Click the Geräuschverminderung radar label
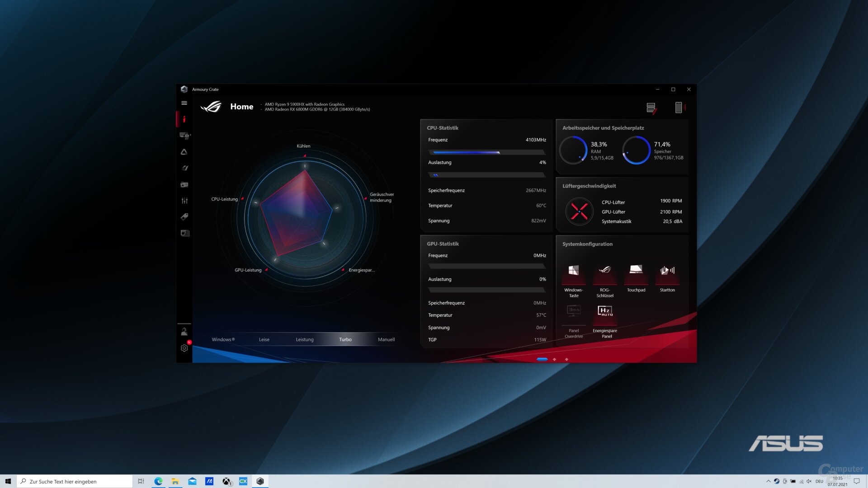868x488 pixels. pos(382,197)
